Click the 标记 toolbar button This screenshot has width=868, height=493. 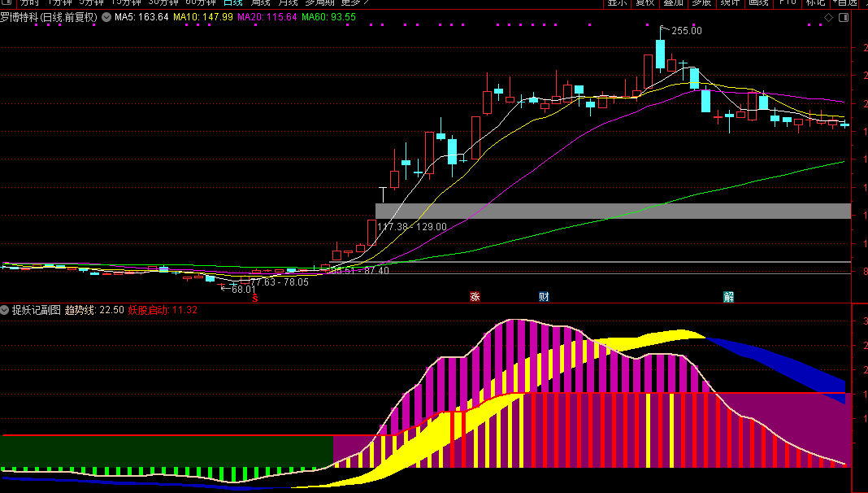[815, 2]
